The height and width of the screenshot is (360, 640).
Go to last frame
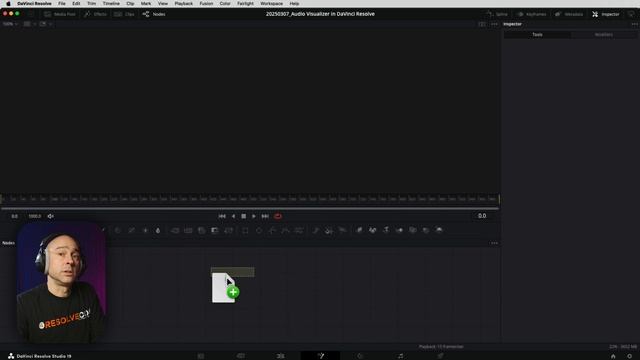[265, 216]
